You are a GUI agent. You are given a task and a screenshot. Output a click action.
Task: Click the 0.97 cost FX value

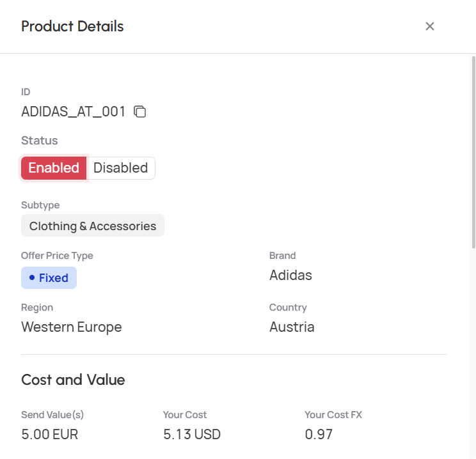click(x=319, y=434)
